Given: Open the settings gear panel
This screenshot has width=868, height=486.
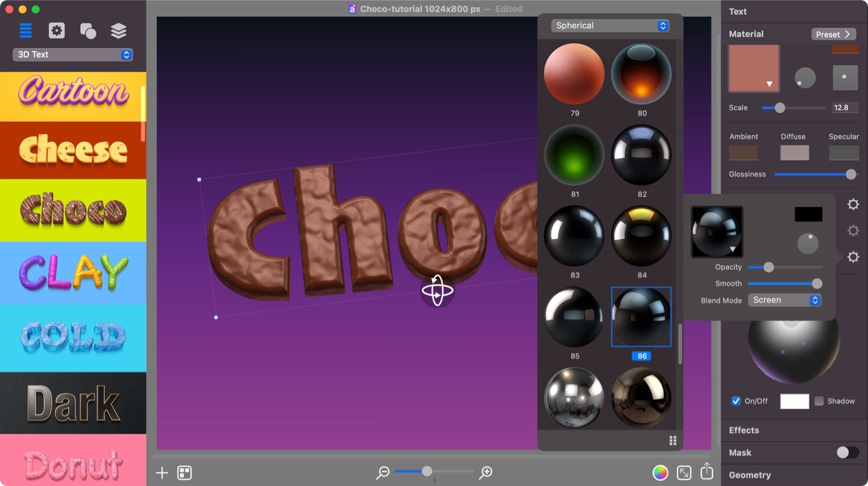Looking at the screenshot, I should tap(57, 30).
